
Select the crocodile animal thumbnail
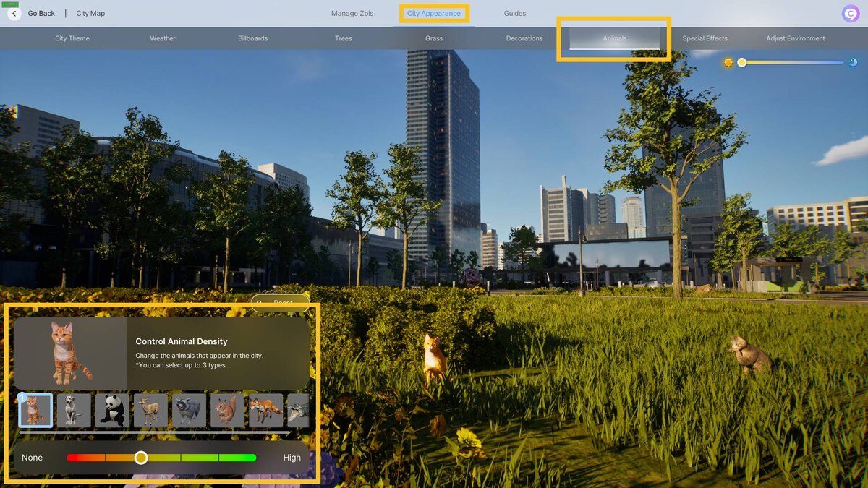[298, 411]
